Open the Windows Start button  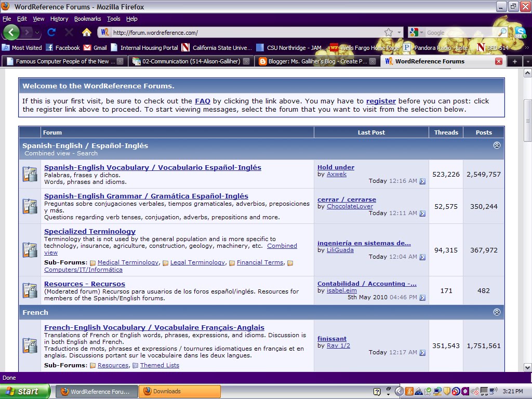[24, 391]
